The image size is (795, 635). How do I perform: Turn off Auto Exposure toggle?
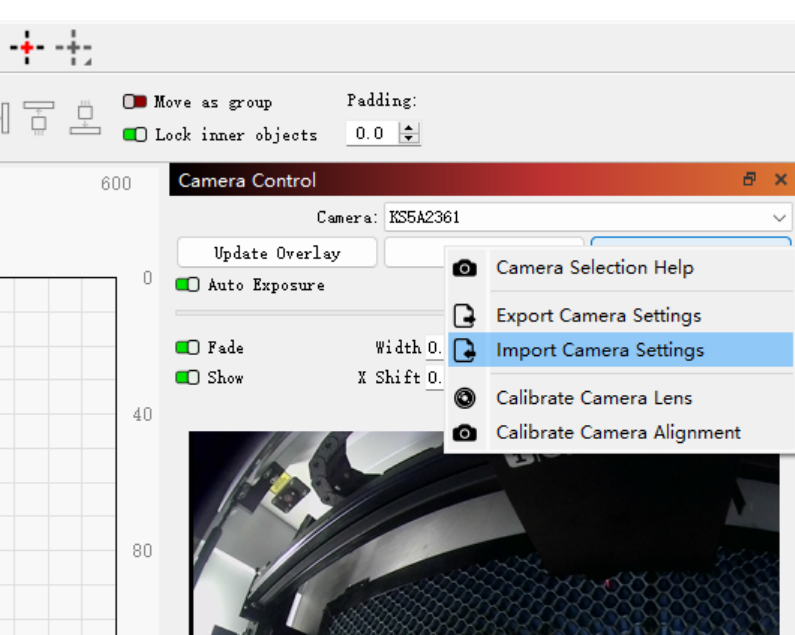[x=187, y=285]
